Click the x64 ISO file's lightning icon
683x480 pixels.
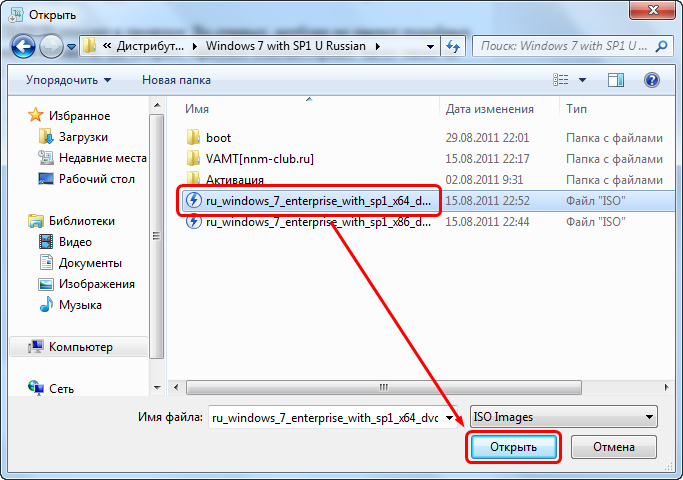click(x=194, y=200)
